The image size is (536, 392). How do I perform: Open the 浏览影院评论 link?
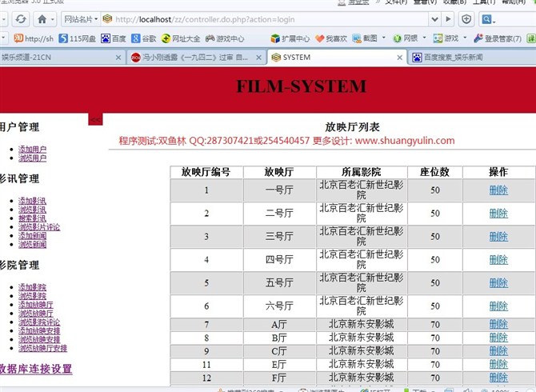pyautogui.click(x=39, y=322)
